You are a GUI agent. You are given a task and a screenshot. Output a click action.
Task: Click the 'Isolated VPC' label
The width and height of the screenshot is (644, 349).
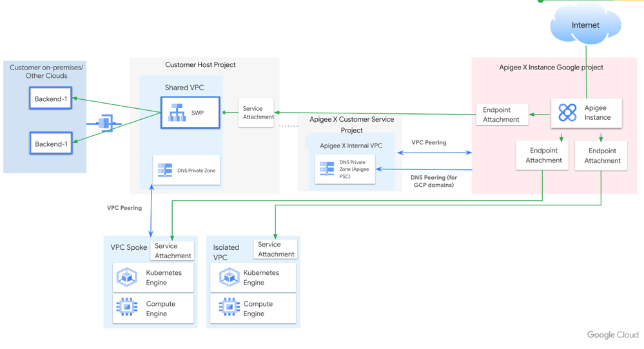click(x=226, y=252)
